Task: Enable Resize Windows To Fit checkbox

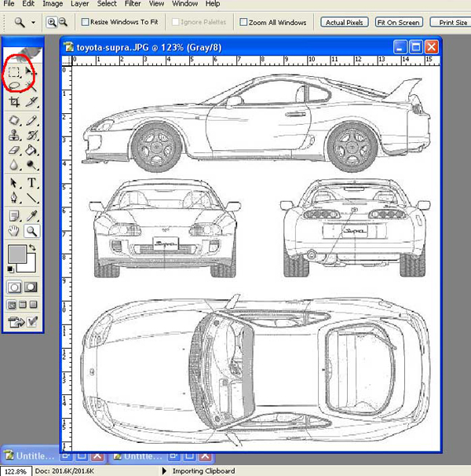Action: pos(86,22)
